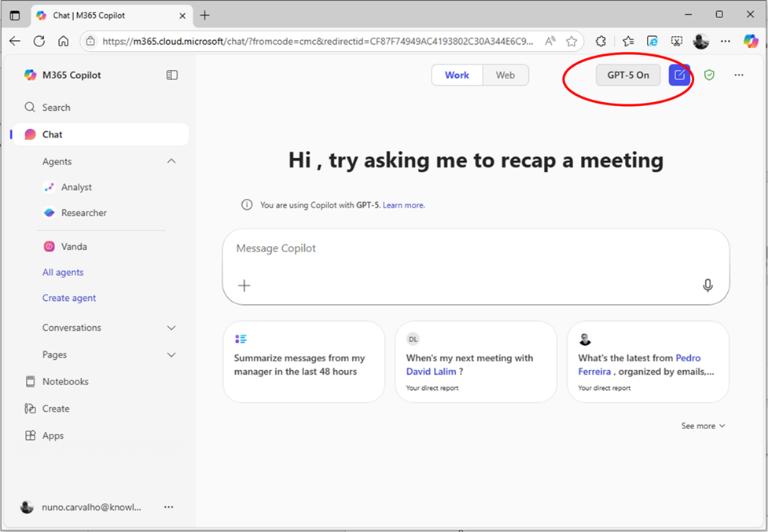Click the screenshot capture icon in toolbar

pos(676,42)
